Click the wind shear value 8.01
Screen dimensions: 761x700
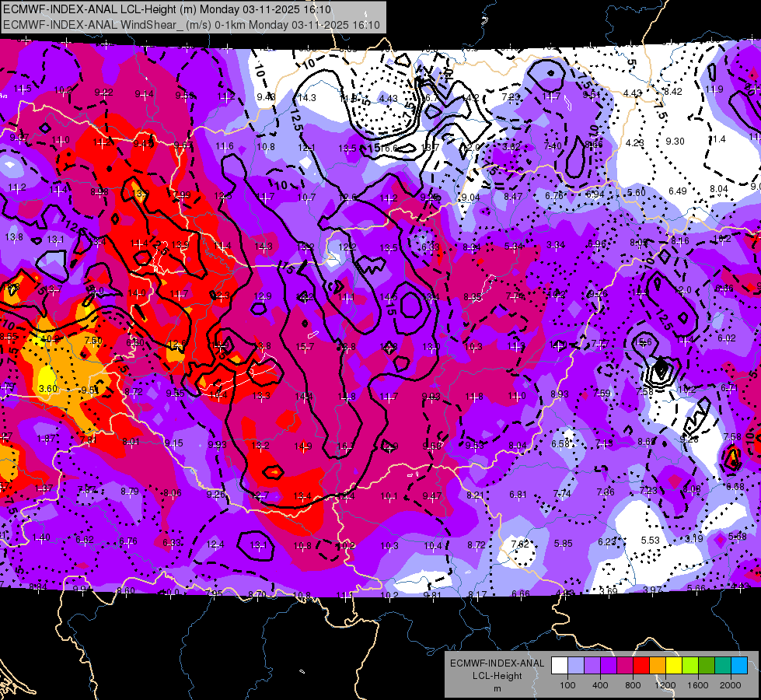click(131, 442)
